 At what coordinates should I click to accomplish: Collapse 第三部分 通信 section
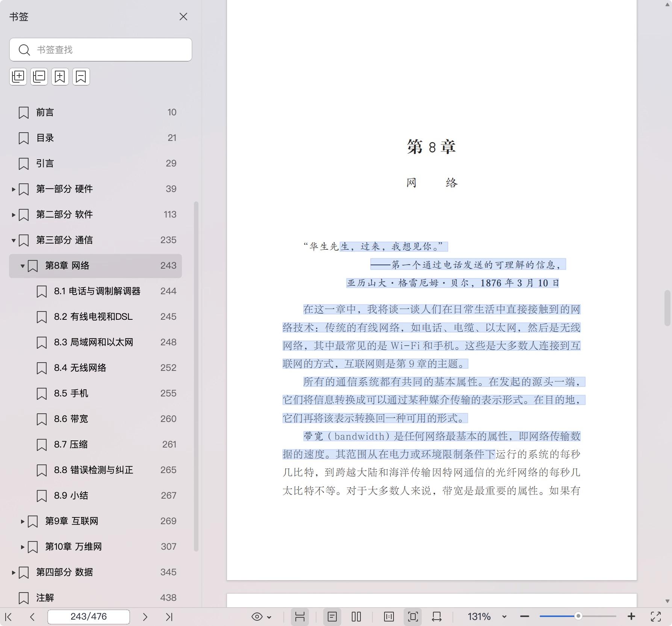(x=13, y=240)
